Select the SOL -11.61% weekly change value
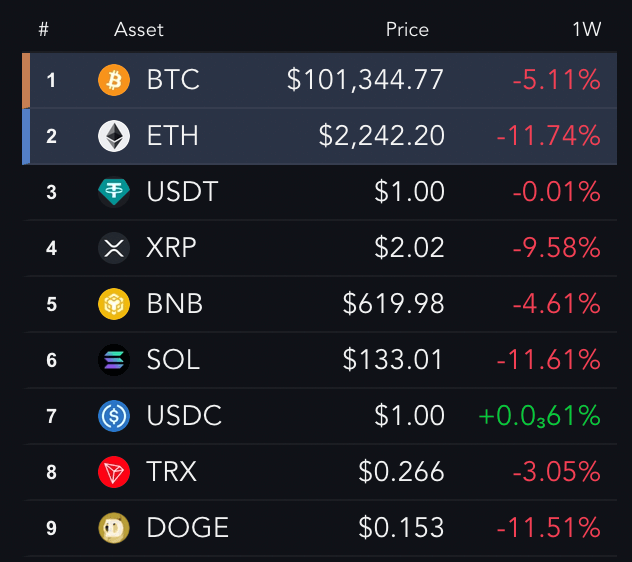This screenshot has height=562, width=632. pos(549,360)
